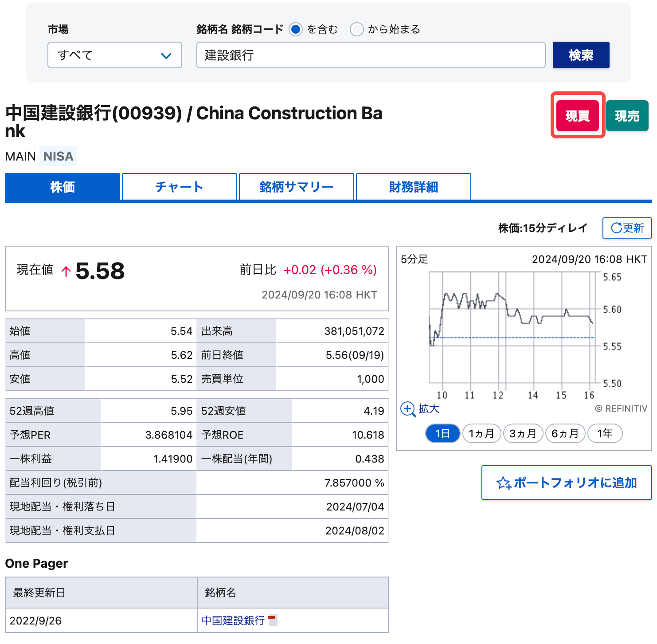Open the 財務詳細 tab
657x644 pixels.
(413, 187)
